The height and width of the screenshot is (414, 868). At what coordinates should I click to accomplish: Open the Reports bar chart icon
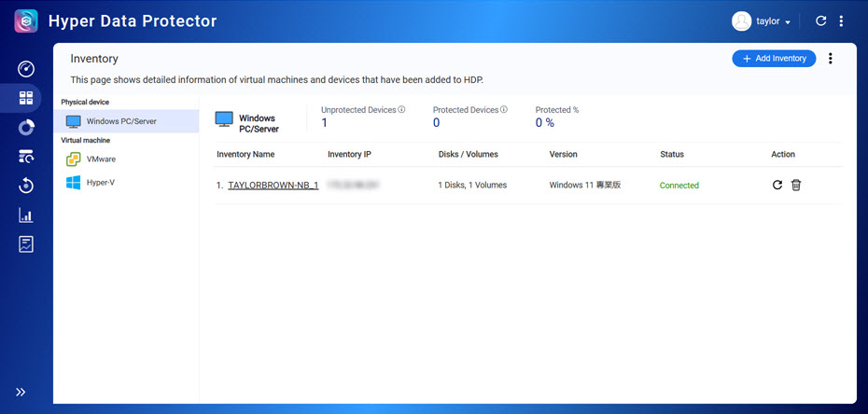click(x=25, y=215)
